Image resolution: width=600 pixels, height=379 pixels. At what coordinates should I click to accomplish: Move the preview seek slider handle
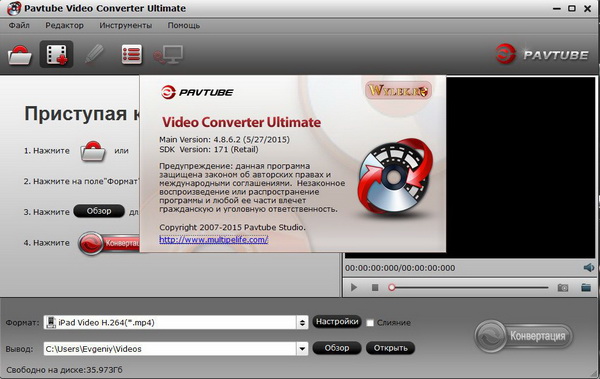(x=391, y=287)
